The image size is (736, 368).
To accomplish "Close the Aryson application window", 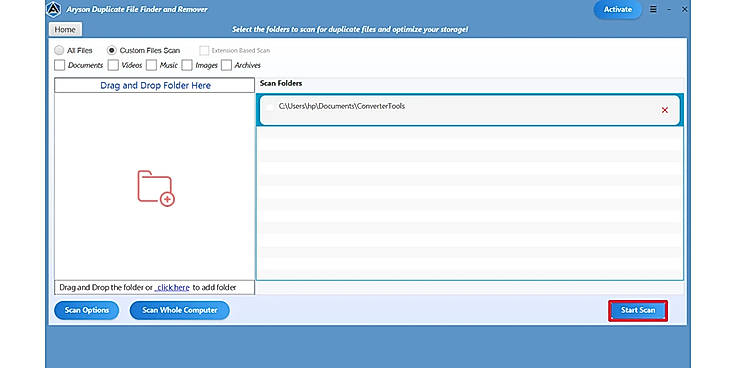I will coord(684,9).
